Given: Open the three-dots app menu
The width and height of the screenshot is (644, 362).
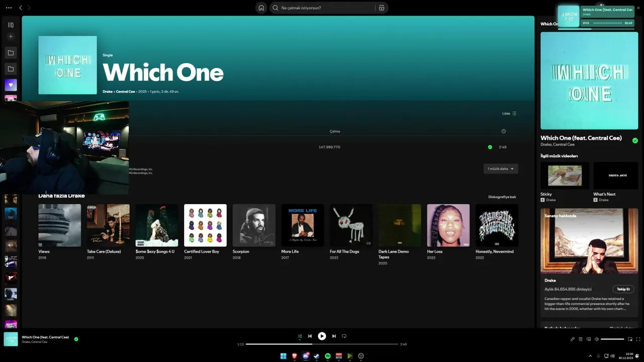Looking at the screenshot, I should coord(9,8).
